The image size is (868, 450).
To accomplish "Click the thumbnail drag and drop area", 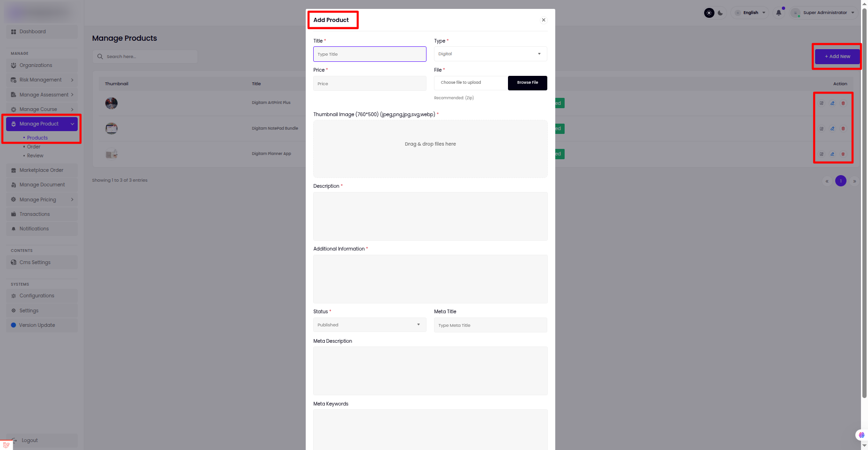I will [x=430, y=149].
